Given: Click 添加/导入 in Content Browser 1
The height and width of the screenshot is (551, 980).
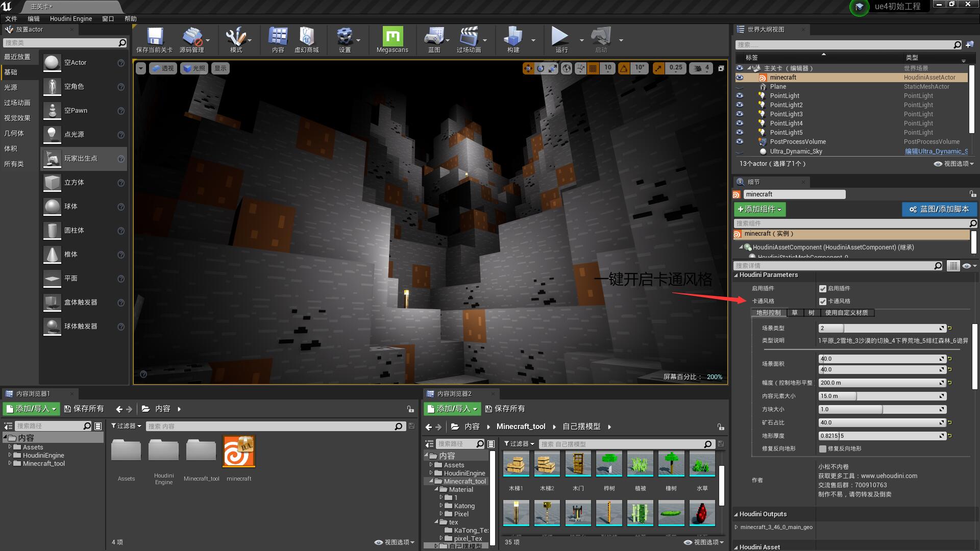Looking at the screenshot, I should click(31, 409).
